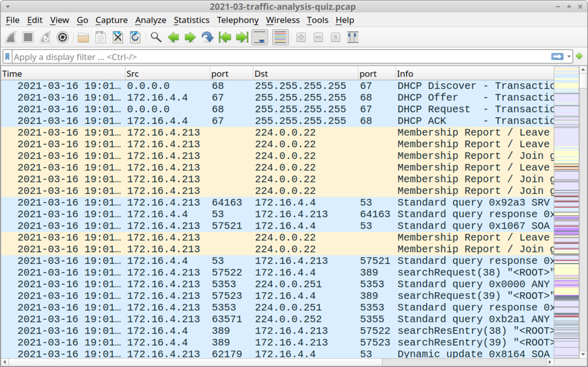Screen dimensions: 588x367
Task: Click the display filter bookmark button
Action: tap(7, 57)
